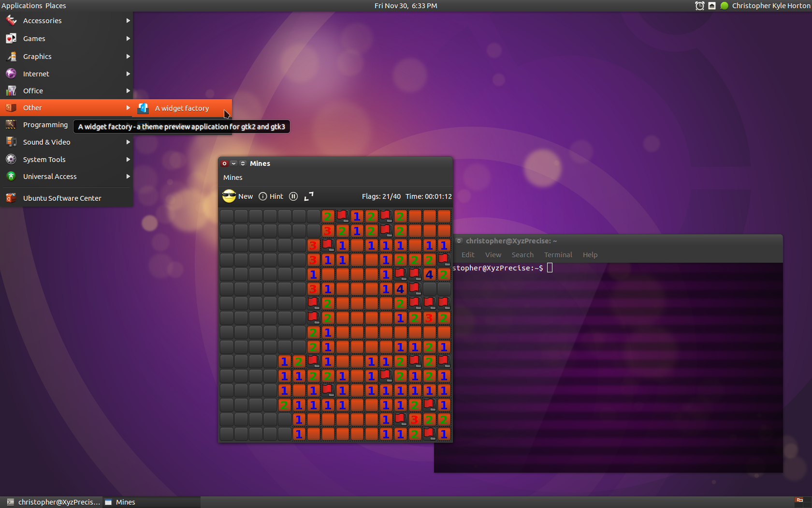Expand the Other submenu arrow

pyautogui.click(x=128, y=107)
